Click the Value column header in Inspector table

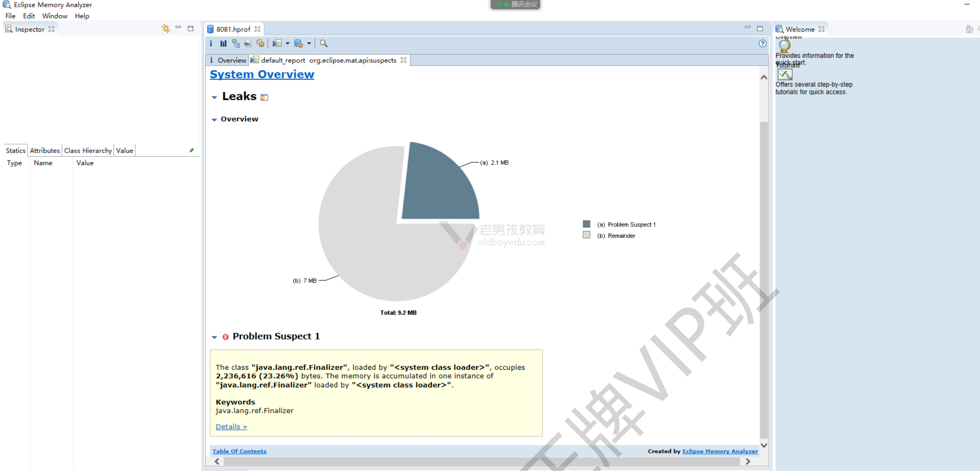(x=85, y=163)
